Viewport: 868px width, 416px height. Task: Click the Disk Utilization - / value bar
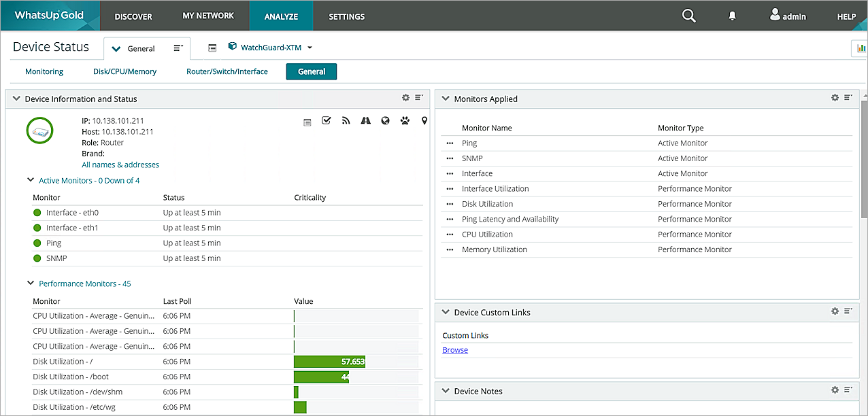click(x=329, y=362)
